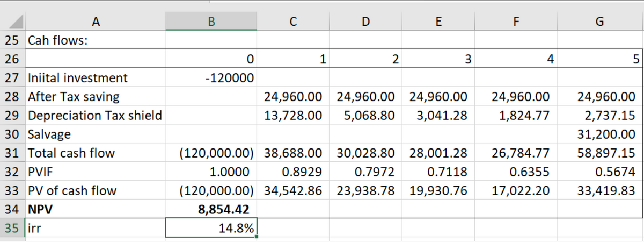Click PV of cash flow 17,022.20
Viewport: 644px width, 242px height.
(x=515, y=190)
